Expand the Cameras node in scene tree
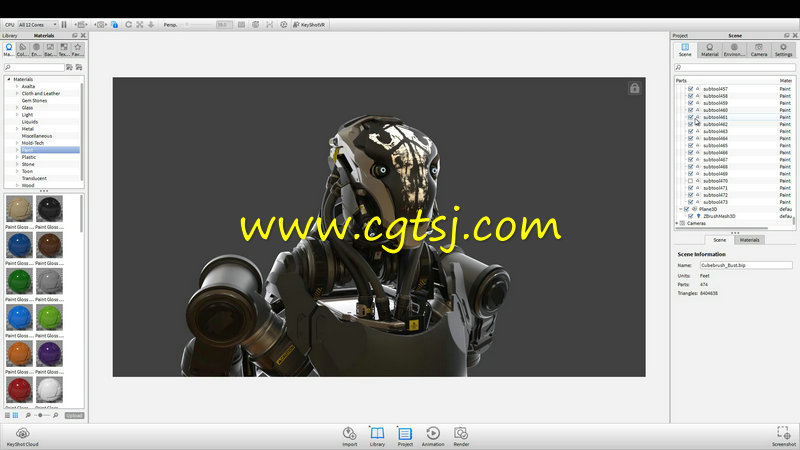Screen dimensions: 800x450 point(677,223)
